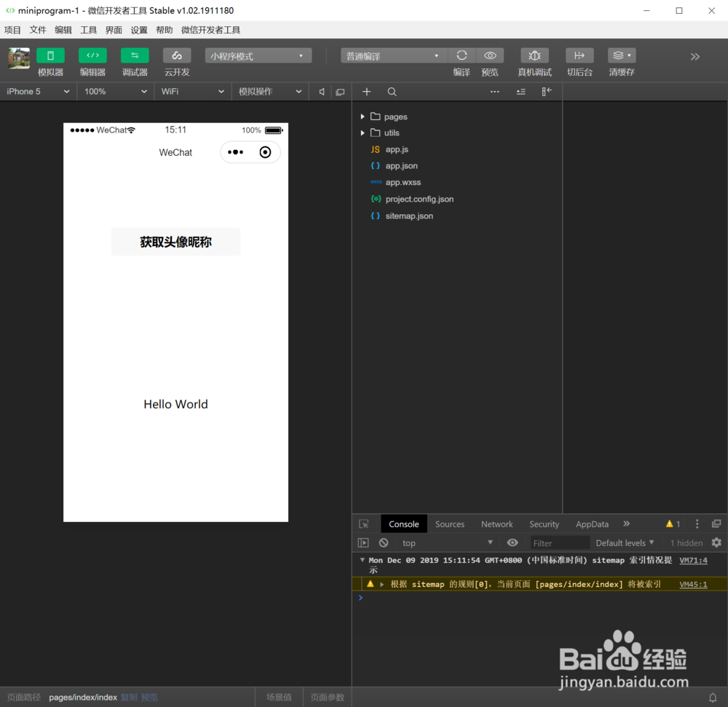Open the WiFi network dropdown
Viewport: 728px width, 707px height.
point(193,92)
